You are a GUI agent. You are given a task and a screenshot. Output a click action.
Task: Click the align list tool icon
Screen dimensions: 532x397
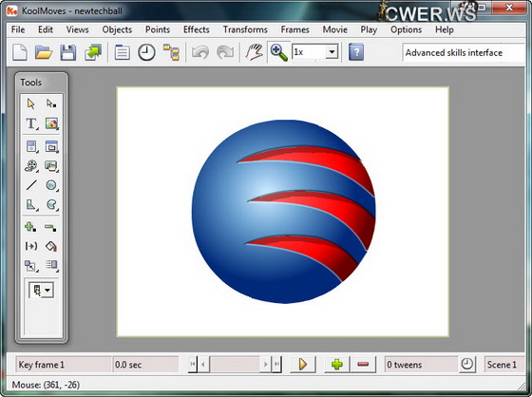[51, 265]
